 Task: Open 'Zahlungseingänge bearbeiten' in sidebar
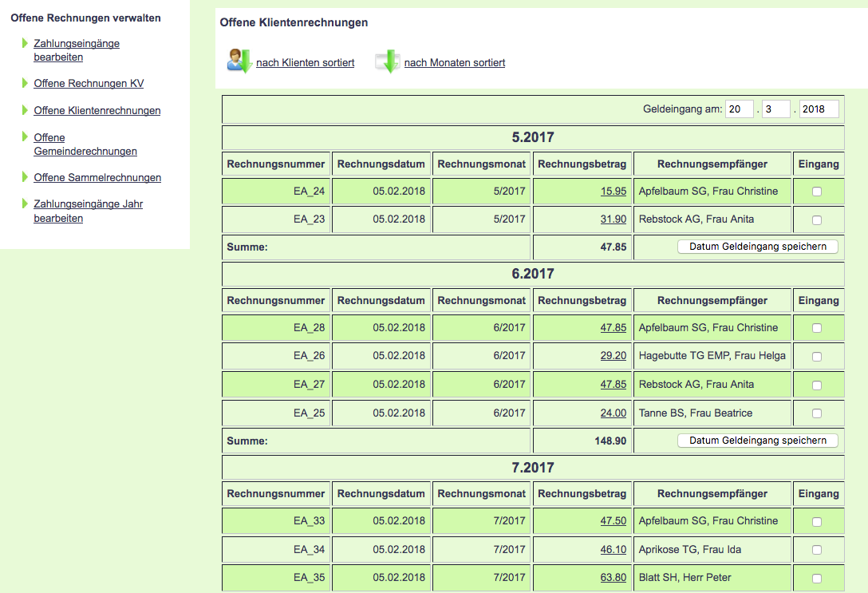(76, 50)
